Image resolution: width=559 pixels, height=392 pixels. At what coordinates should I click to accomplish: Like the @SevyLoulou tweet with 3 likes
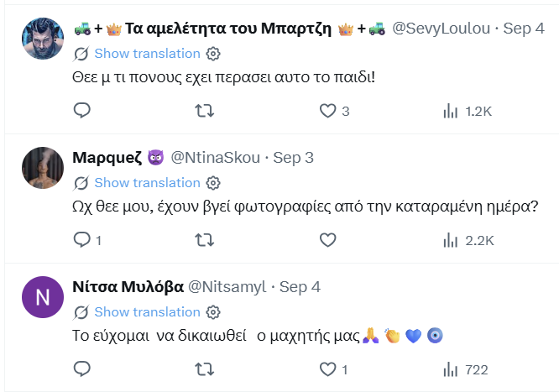[334, 111]
